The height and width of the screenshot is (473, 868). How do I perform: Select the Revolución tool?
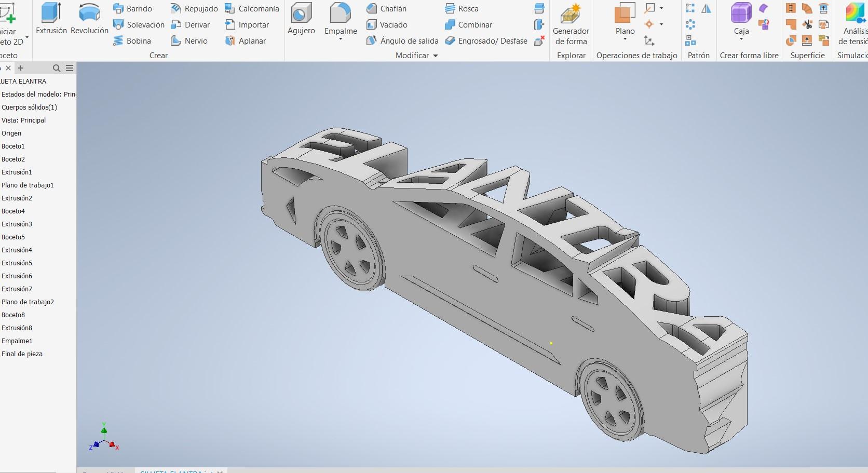click(x=89, y=19)
